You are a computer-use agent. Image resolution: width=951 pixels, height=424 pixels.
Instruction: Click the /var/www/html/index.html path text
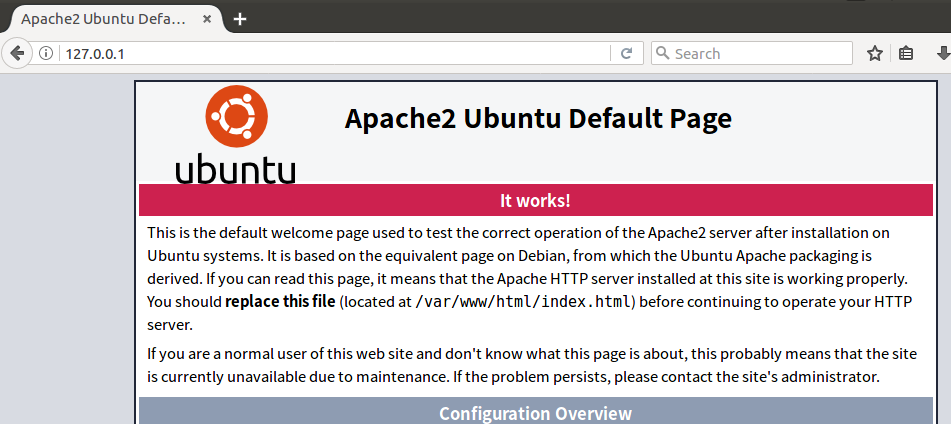coord(523,301)
